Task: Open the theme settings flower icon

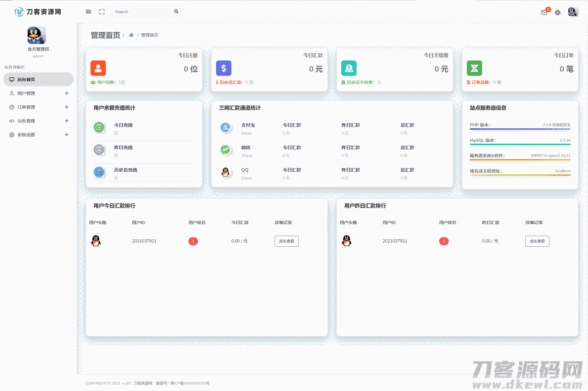Action: [x=558, y=12]
